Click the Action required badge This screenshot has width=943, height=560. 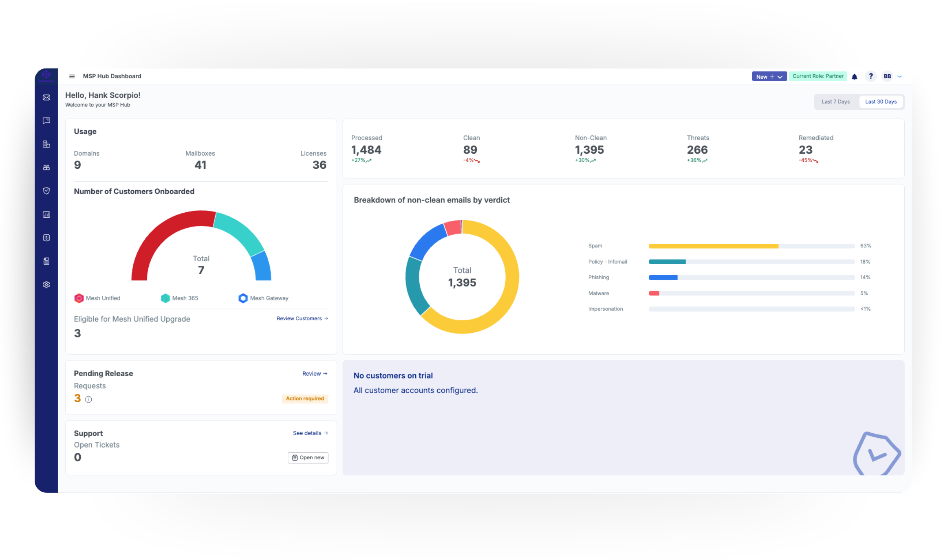pyautogui.click(x=305, y=399)
